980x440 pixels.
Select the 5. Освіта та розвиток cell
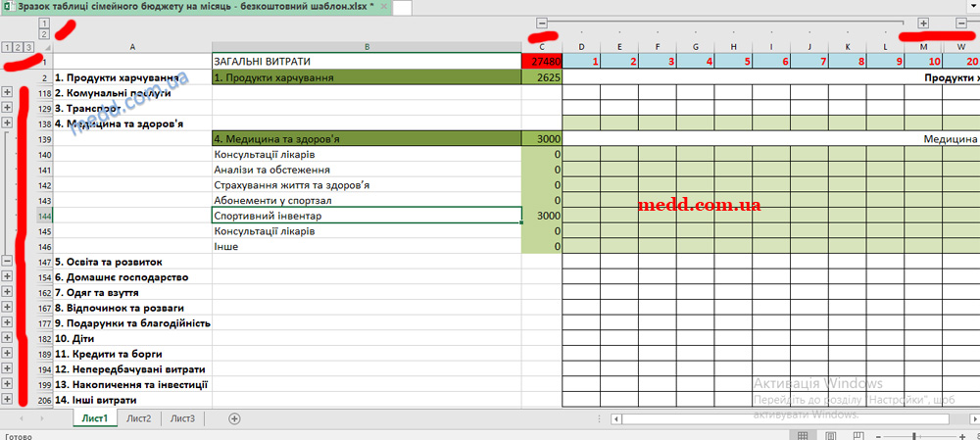132,262
